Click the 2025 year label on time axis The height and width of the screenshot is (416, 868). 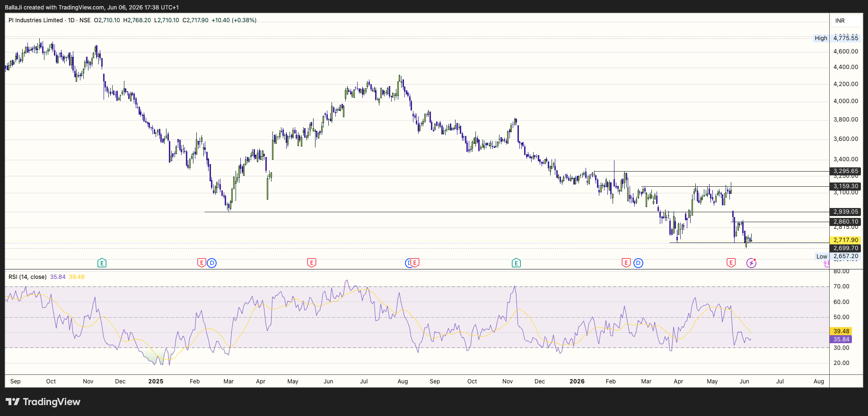[x=156, y=381]
